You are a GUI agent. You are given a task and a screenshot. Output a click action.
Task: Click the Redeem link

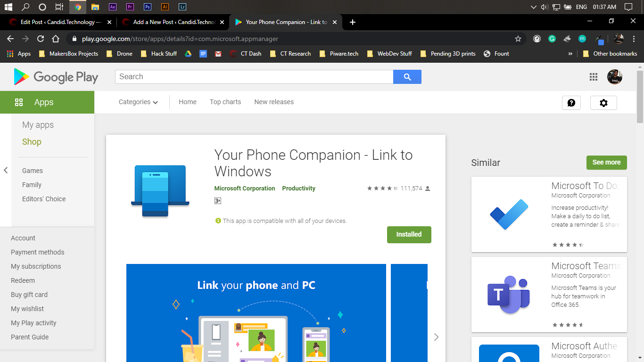23,280
